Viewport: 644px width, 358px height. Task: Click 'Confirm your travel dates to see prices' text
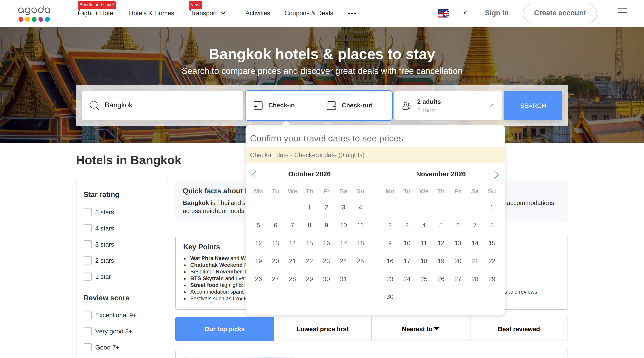326,138
